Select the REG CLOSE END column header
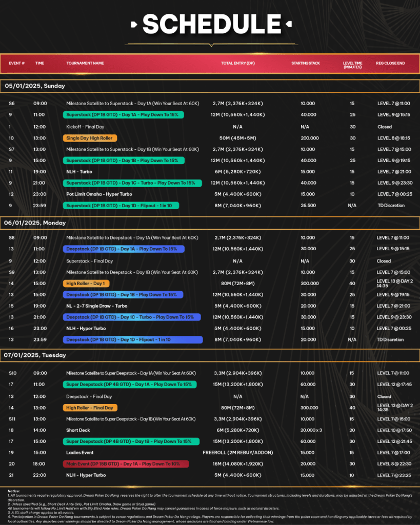This screenshot has height=525, width=420. [x=390, y=63]
